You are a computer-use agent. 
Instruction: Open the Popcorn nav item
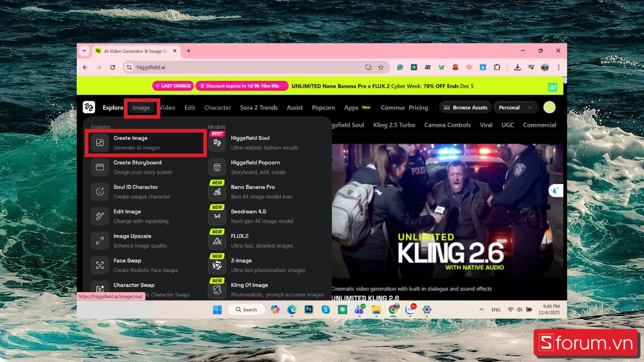click(x=324, y=108)
